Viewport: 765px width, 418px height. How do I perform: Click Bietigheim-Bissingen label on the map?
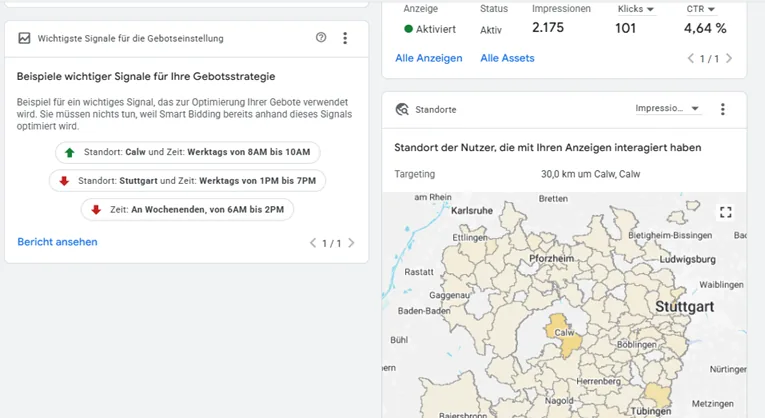tap(670, 235)
